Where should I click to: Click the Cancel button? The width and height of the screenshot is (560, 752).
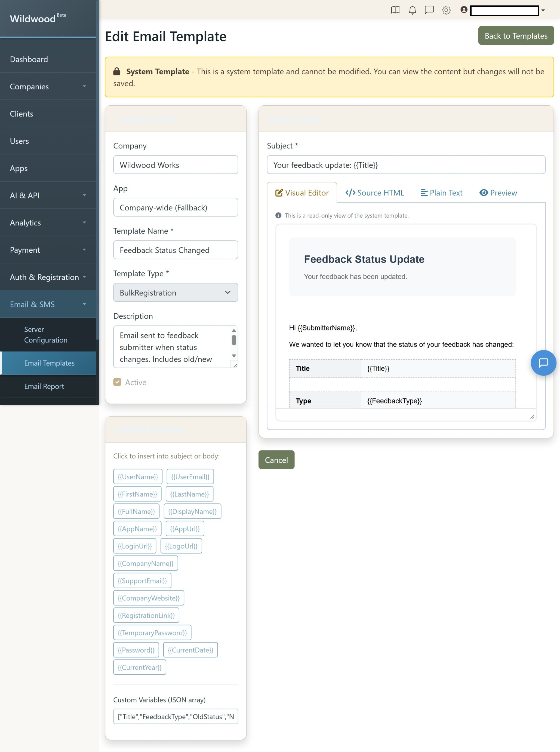(x=276, y=460)
